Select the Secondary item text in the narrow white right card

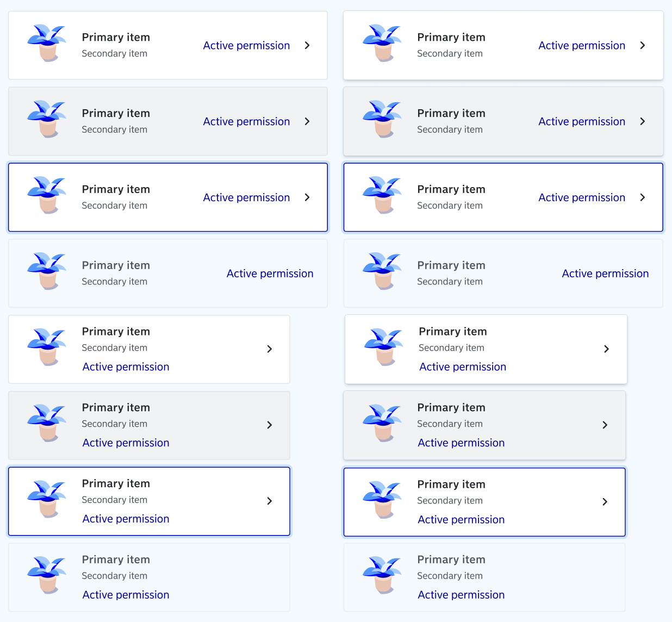pyautogui.click(x=451, y=347)
